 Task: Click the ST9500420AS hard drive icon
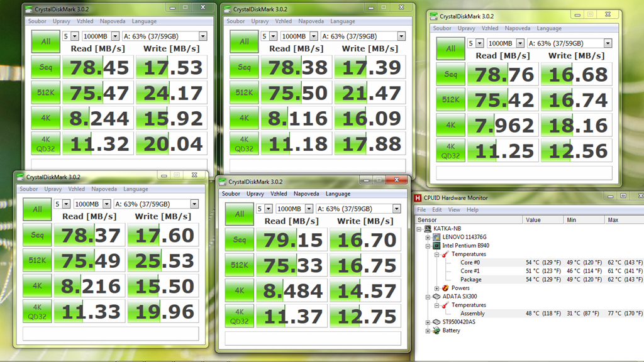pyautogui.click(x=436, y=322)
